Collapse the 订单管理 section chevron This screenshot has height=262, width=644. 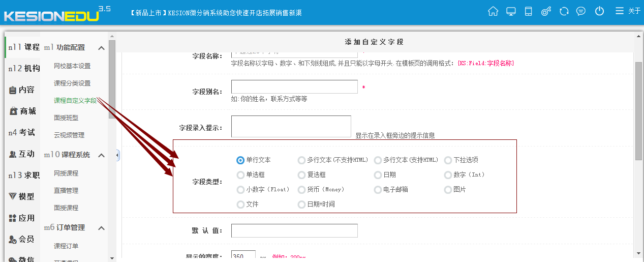pos(101,228)
